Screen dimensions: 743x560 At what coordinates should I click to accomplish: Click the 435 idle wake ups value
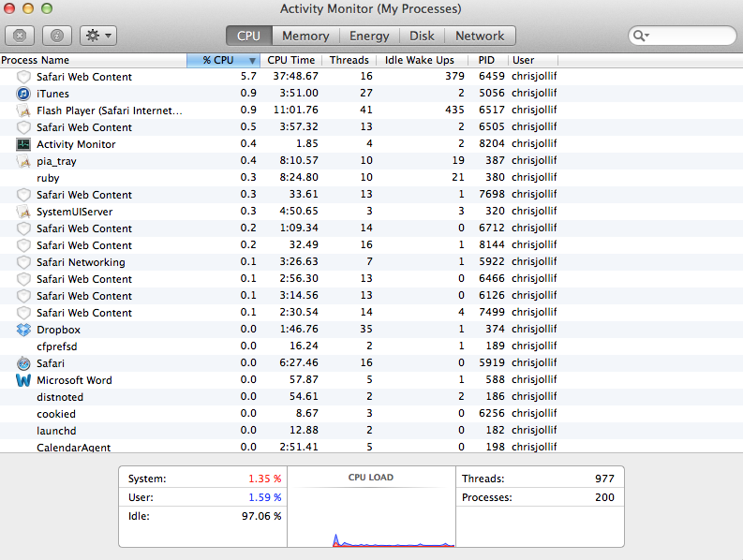(x=454, y=110)
